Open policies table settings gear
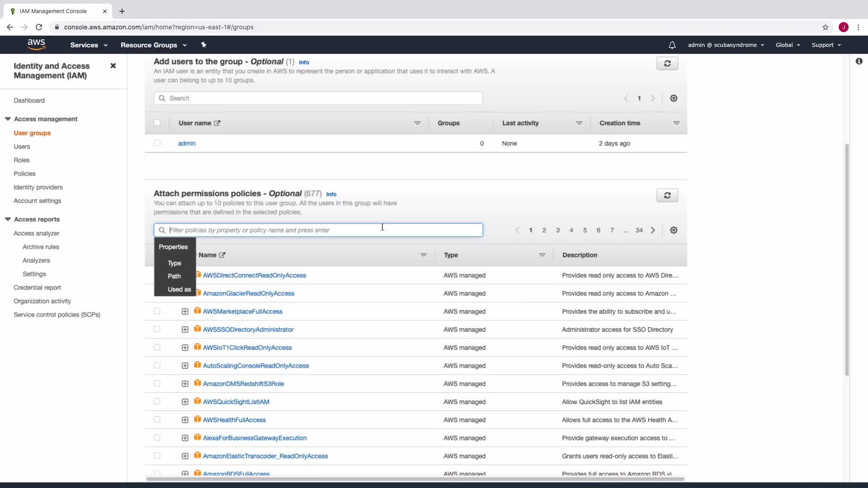The image size is (868, 488). click(674, 230)
